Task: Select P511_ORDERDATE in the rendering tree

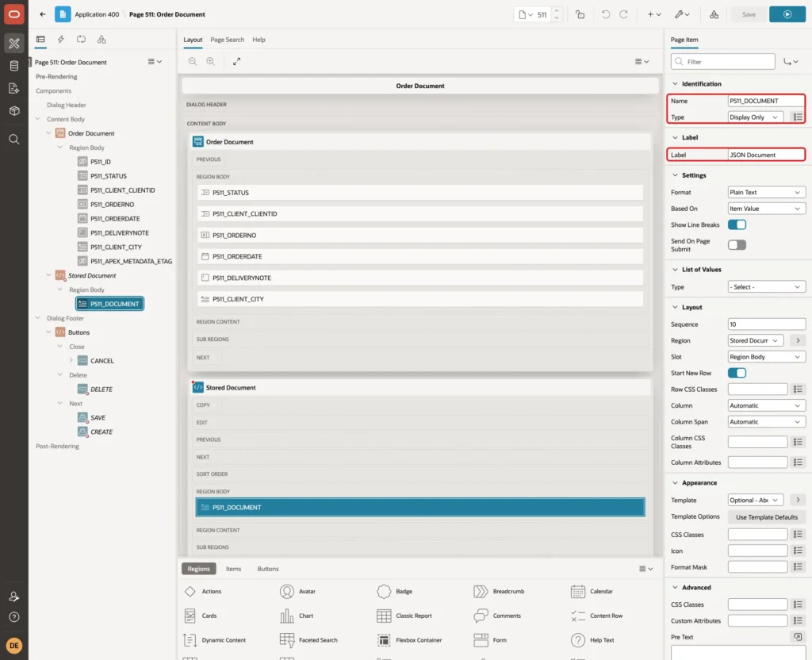Action: tap(115, 219)
